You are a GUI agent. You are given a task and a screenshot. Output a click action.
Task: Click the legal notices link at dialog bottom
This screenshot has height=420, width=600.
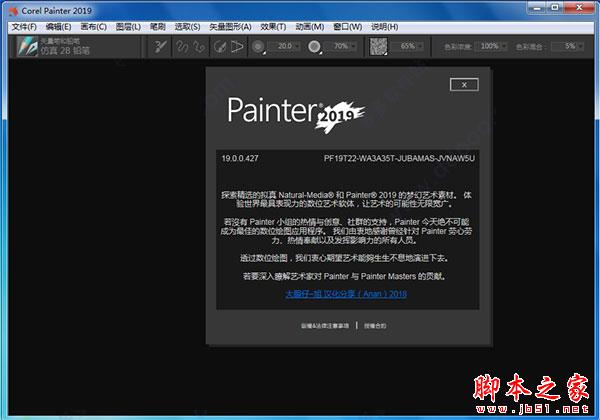tap(325, 326)
